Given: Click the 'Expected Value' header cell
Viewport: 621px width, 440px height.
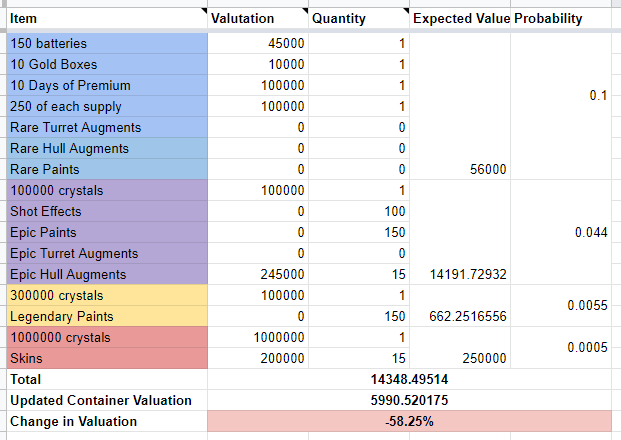Looking at the screenshot, I should [x=460, y=18].
